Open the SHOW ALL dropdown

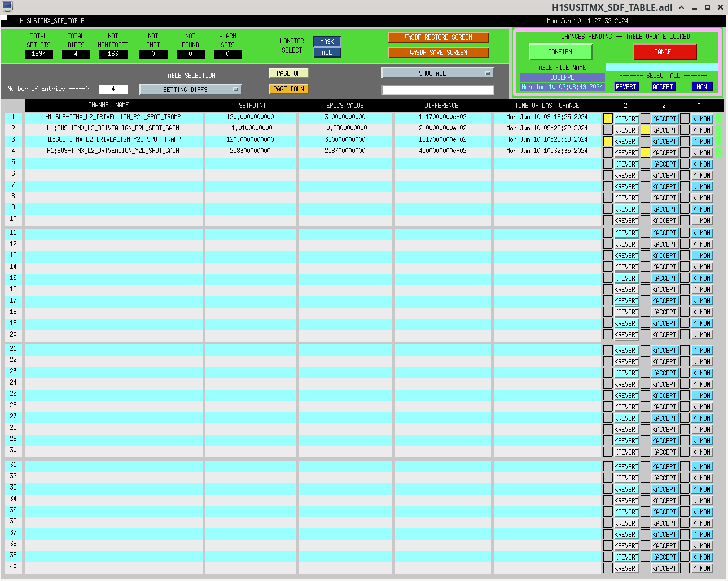pos(437,73)
